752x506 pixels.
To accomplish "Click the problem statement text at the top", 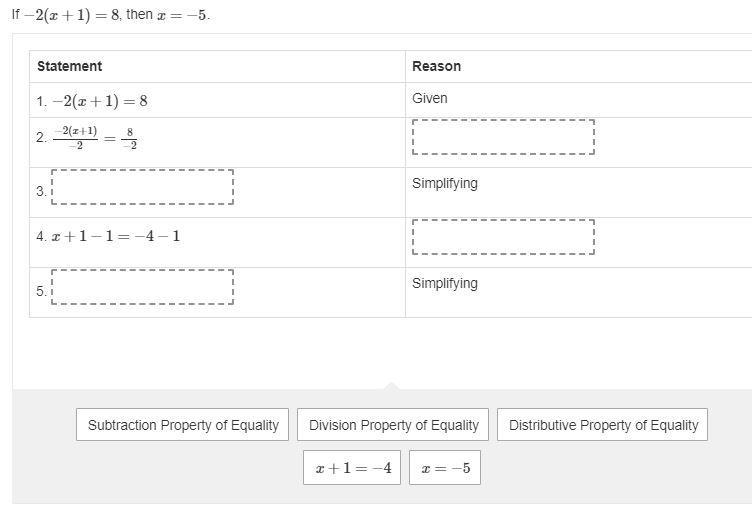I will coord(111,16).
